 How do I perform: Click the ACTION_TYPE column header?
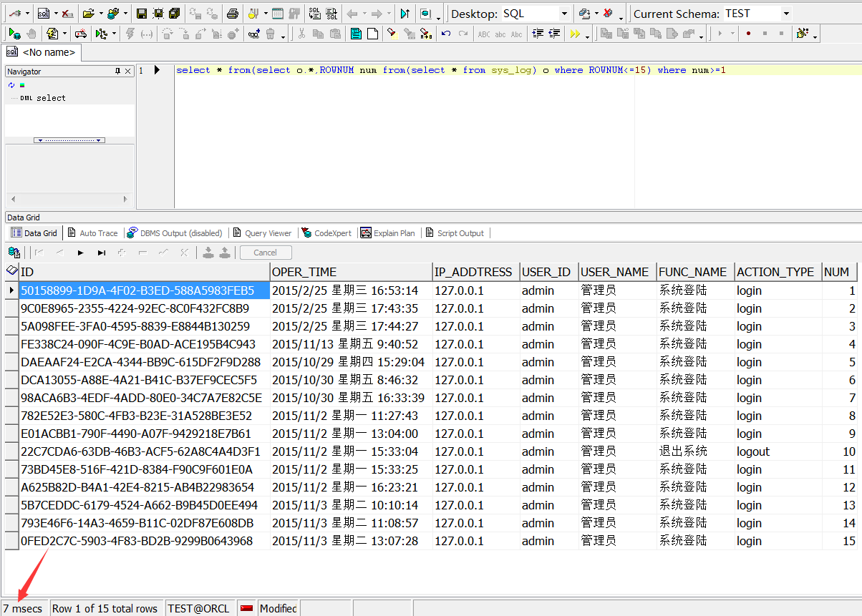tap(778, 272)
